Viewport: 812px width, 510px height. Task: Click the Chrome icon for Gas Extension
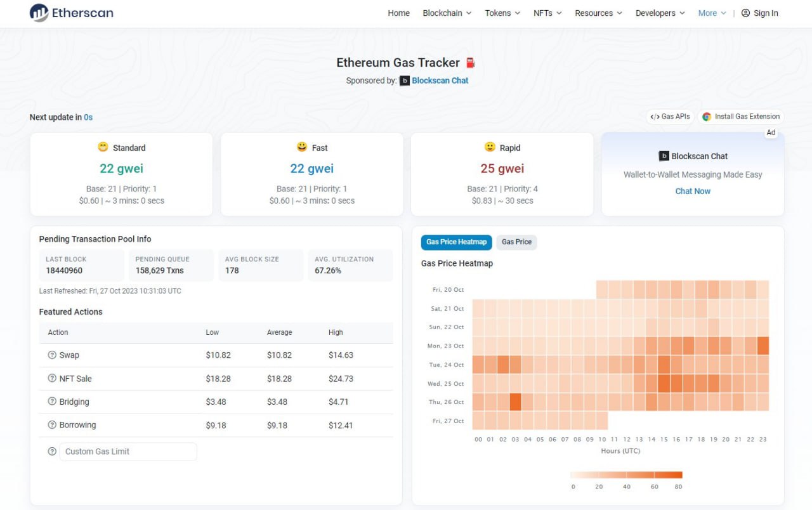click(707, 117)
